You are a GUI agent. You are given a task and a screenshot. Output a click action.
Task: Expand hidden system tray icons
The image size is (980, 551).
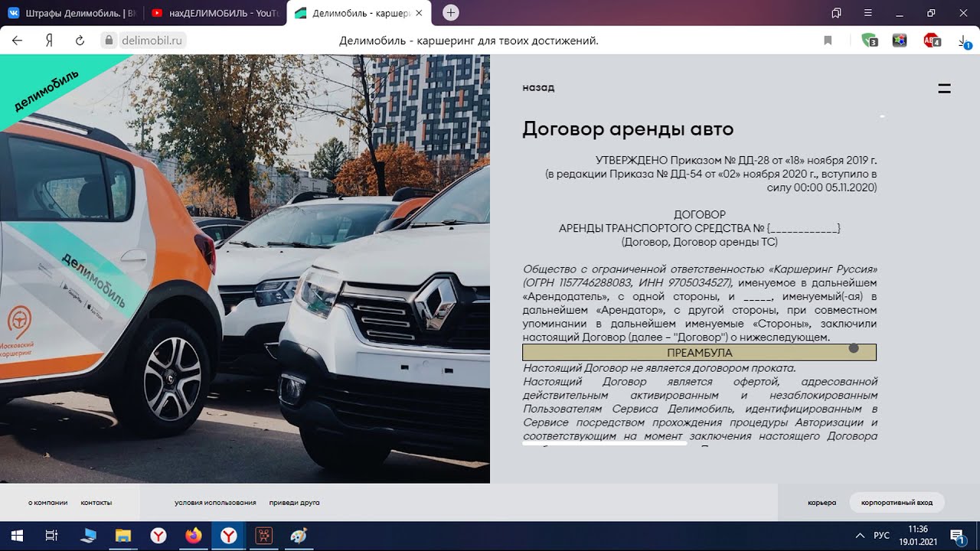[860, 536]
